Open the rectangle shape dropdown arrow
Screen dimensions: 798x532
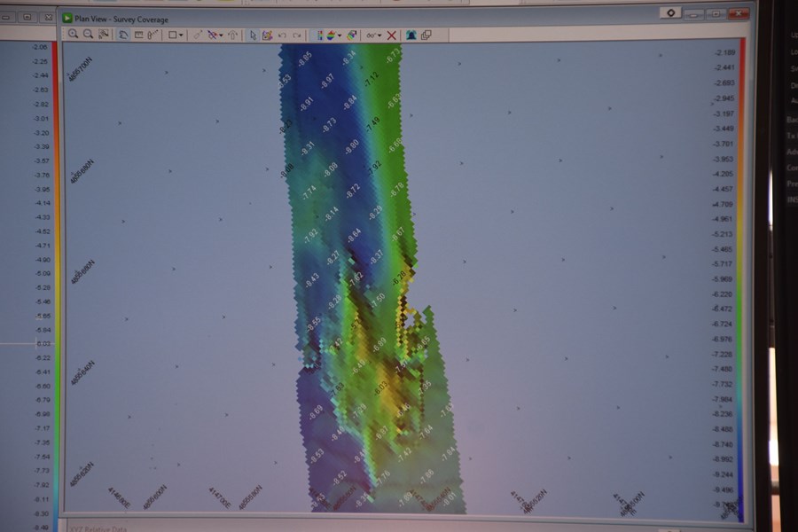pos(182,35)
